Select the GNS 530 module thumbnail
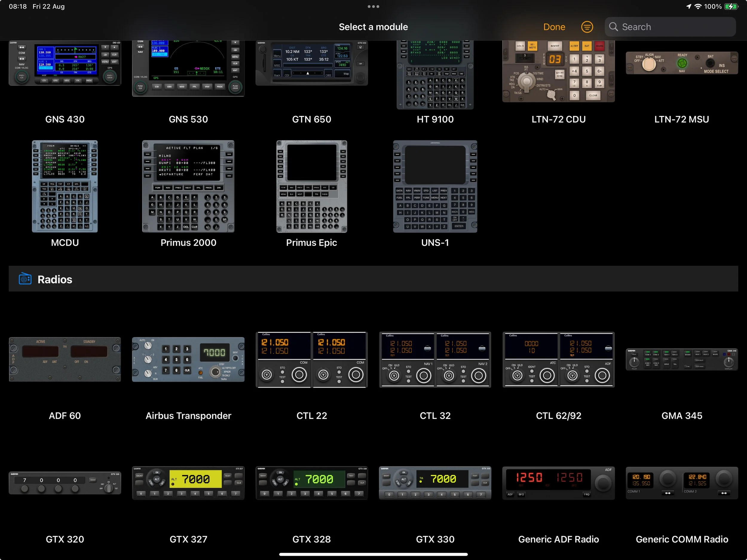Image resolution: width=747 pixels, height=560 pixels. click(188, 68)
